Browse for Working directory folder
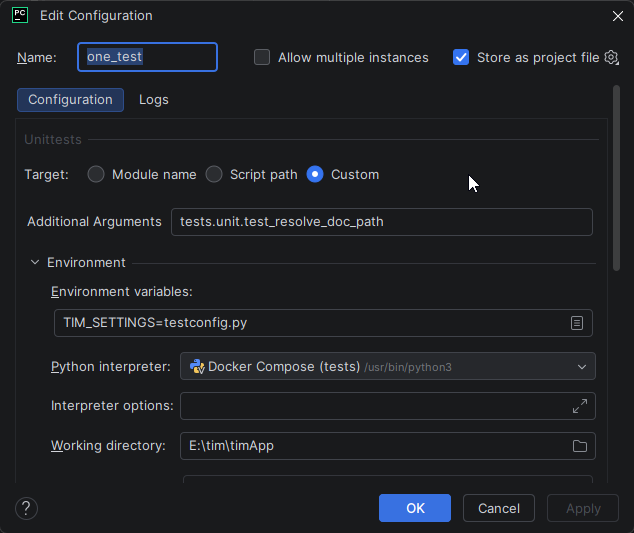This screenshot has height=533, width=634. tap(580, 446)
